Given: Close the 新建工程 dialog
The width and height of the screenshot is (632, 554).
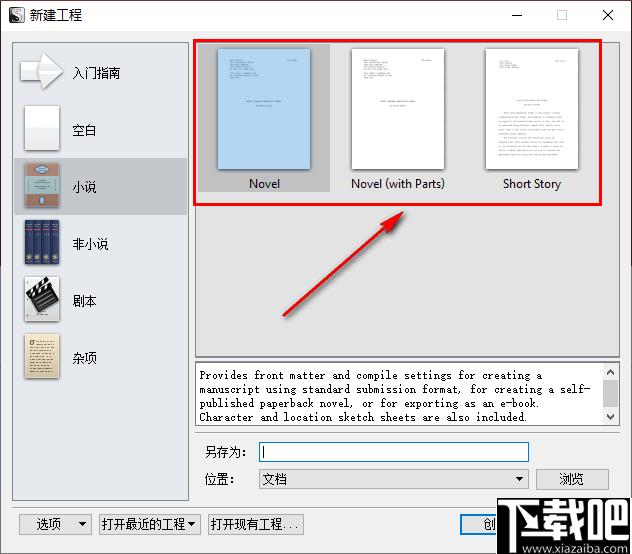Looking at the screenshot, I should 608,15.
